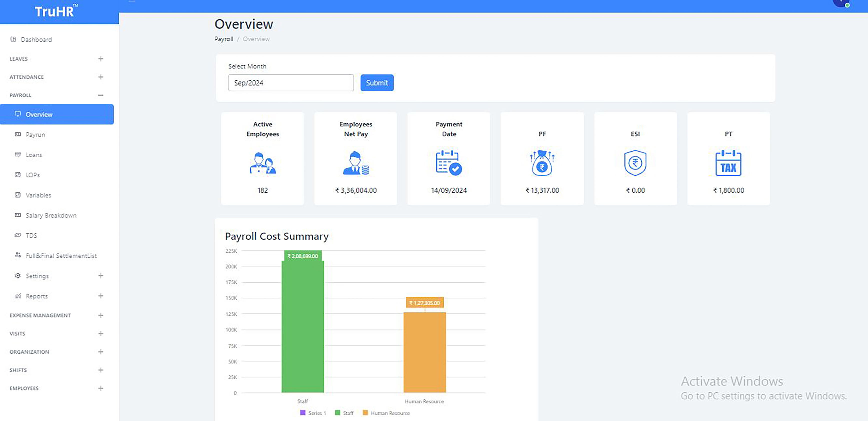Screen dimensions: 868x421
Task: Click the Reports chart icon
Action: 18,296
